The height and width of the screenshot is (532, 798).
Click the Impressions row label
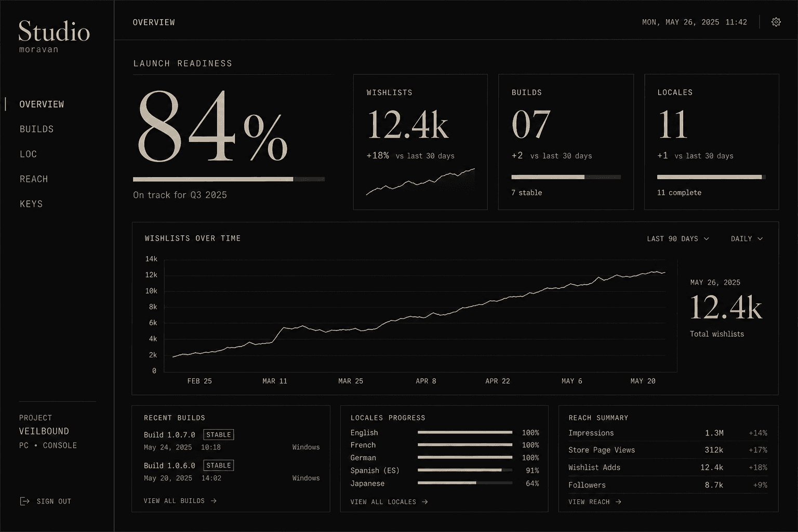591,433
